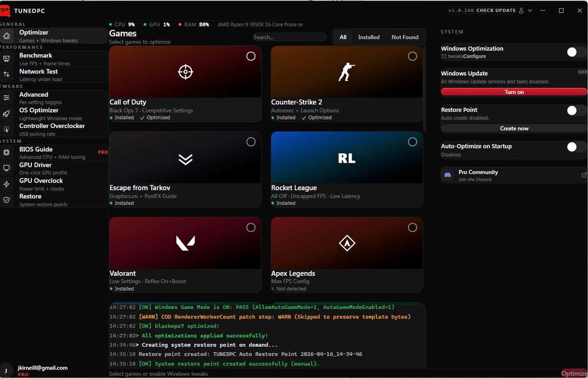Click the red Turn on button

(514, 92)
